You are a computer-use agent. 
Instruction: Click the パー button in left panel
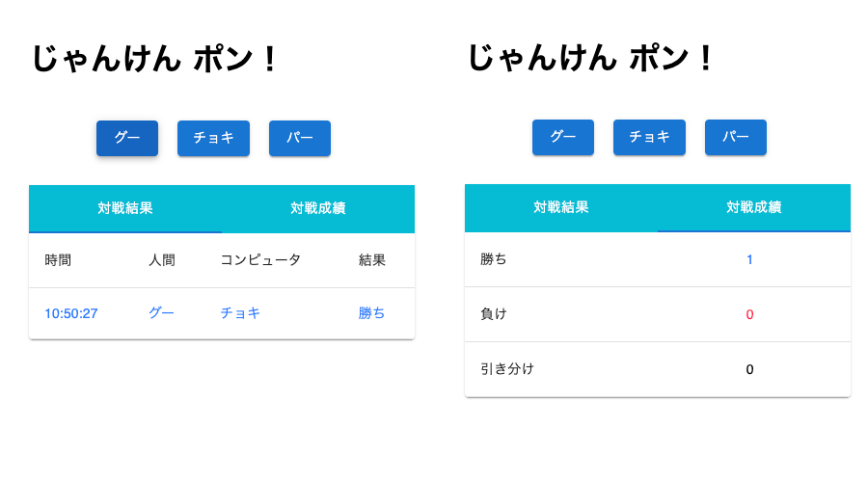tap(300, 138)
